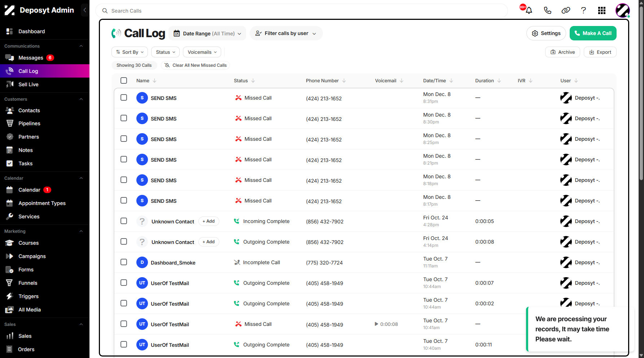Click the Make A Call button
Screen dimensions: 644x358
click(x=593, y=33)
